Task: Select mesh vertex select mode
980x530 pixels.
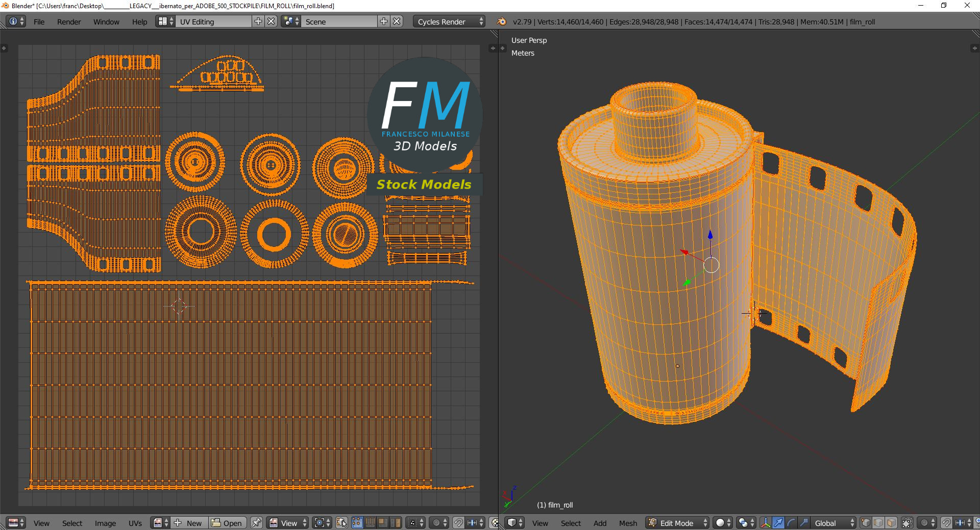Action: pyautogui.click(x=866, y=523)
